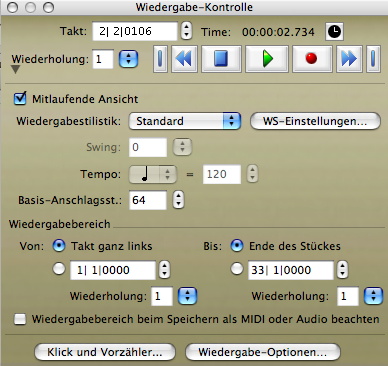388x366 pixels.
Task: Open WS-Einstellungen... dialog
Action: [315, 121]
